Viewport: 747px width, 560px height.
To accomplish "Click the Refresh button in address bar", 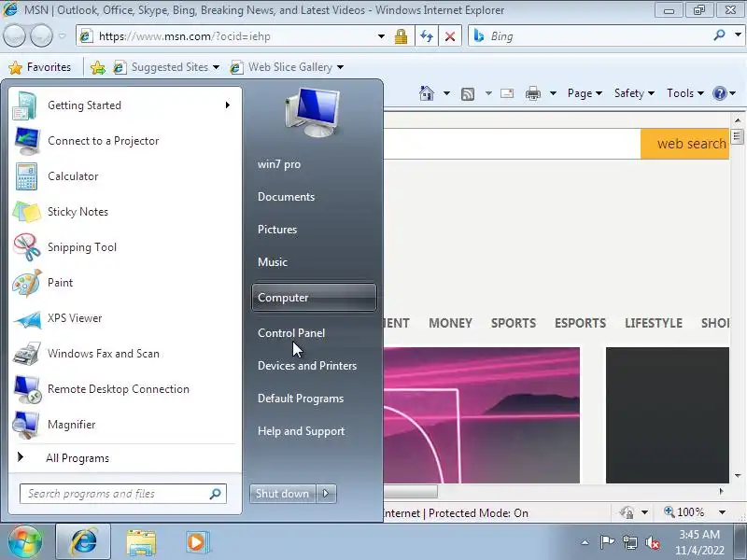I will [x=427, y=36].
